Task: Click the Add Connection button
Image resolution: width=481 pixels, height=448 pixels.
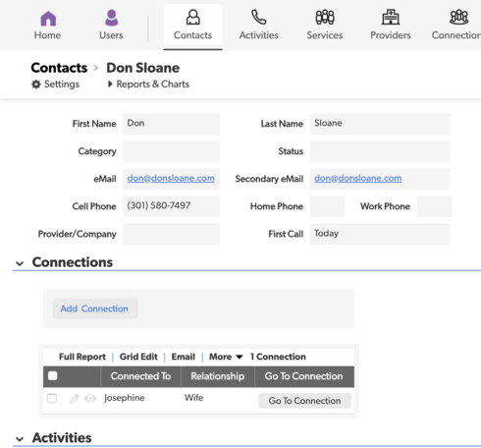Action: click(95, 308)
